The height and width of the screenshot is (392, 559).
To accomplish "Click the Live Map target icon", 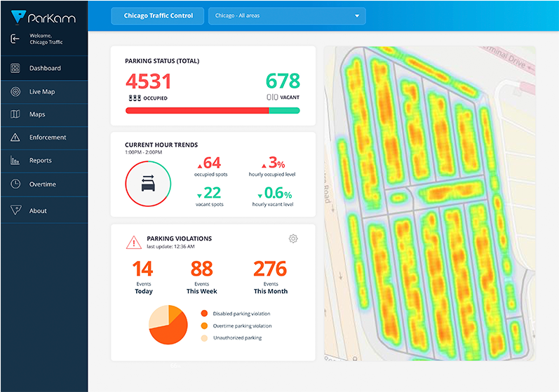I will 15,92.
